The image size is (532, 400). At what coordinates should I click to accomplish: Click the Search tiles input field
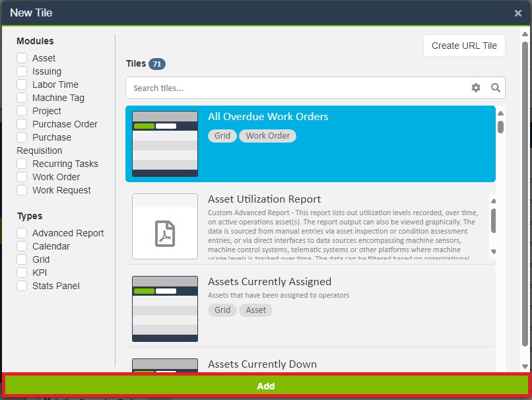coord(297,88)
